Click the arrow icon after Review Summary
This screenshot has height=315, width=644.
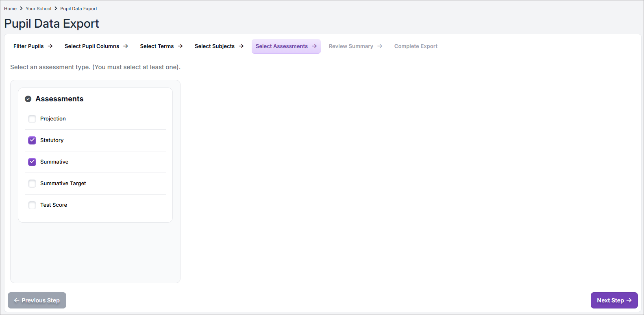coord(380,46)
